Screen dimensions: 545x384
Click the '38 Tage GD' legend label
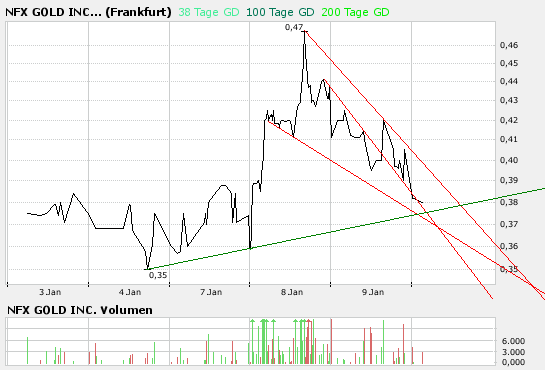click(x=209, y=13)
